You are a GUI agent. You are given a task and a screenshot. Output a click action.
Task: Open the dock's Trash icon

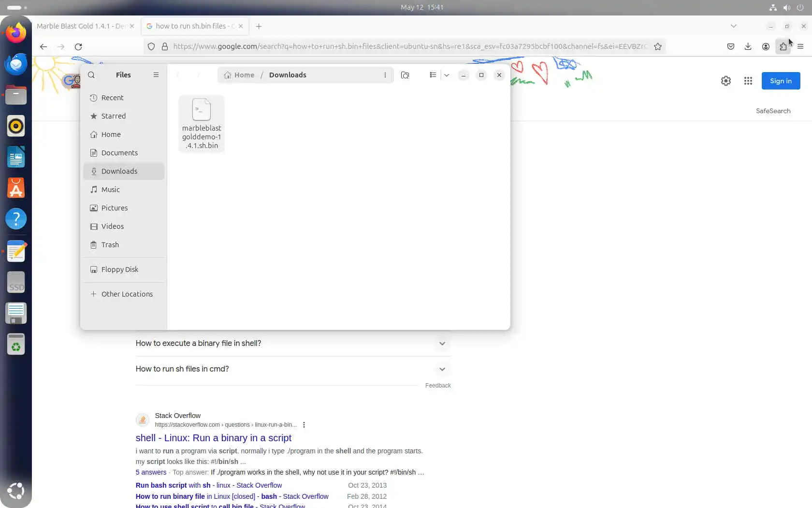pos(16,344)
